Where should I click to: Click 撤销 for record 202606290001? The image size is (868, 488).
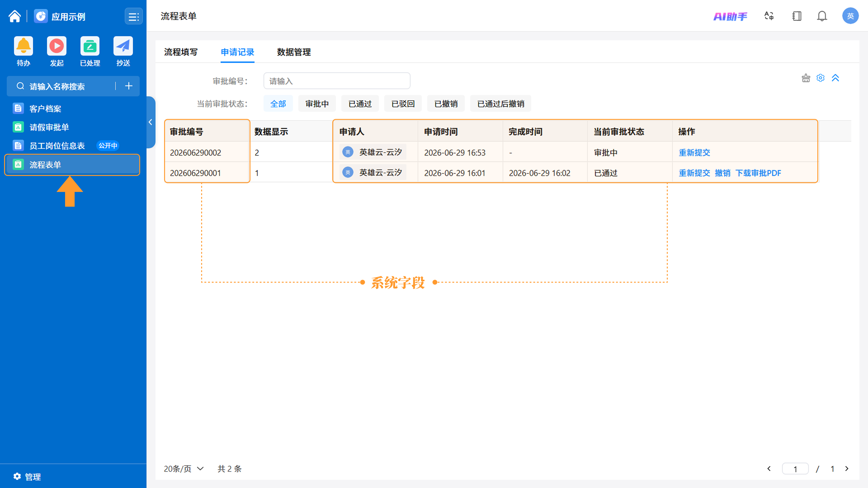tap(722, 173)
